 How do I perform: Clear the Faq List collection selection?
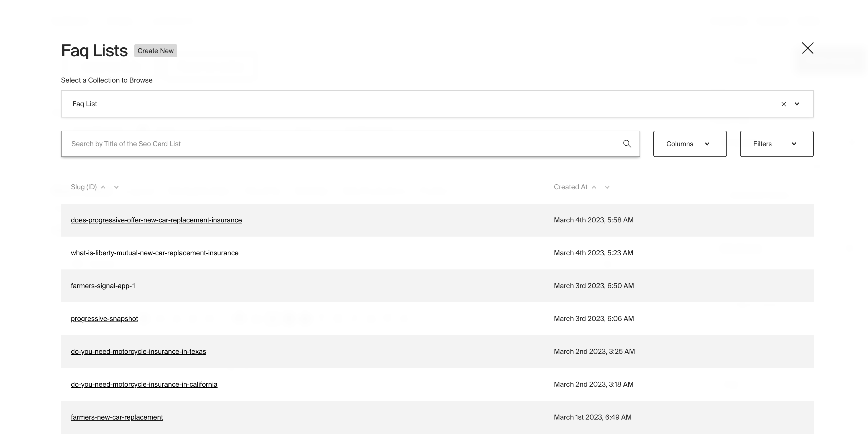(784, 104)
